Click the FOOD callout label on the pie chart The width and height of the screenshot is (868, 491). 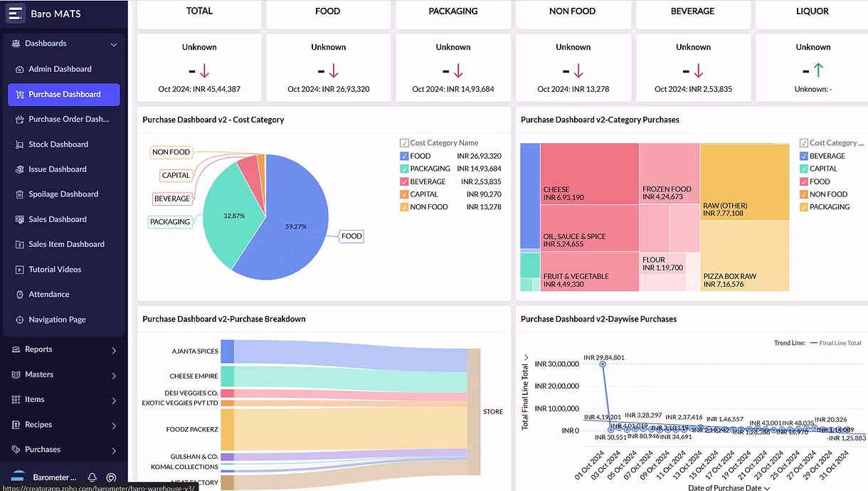click(351, 236)
